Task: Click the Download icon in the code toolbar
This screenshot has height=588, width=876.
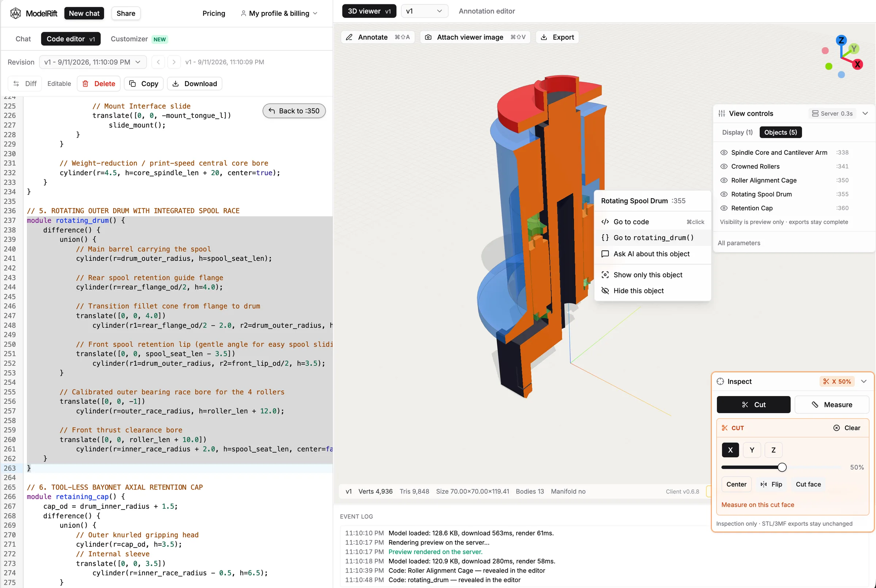Action: (176, 84)
